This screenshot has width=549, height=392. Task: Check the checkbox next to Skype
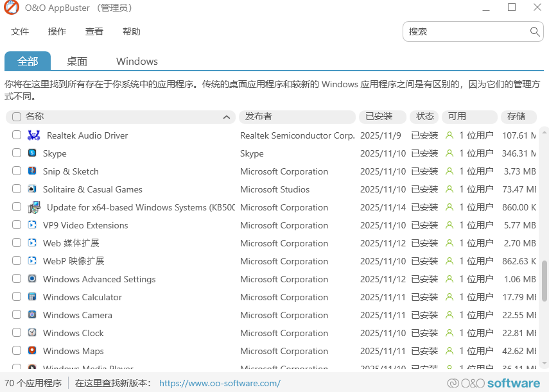coord(16,153)
